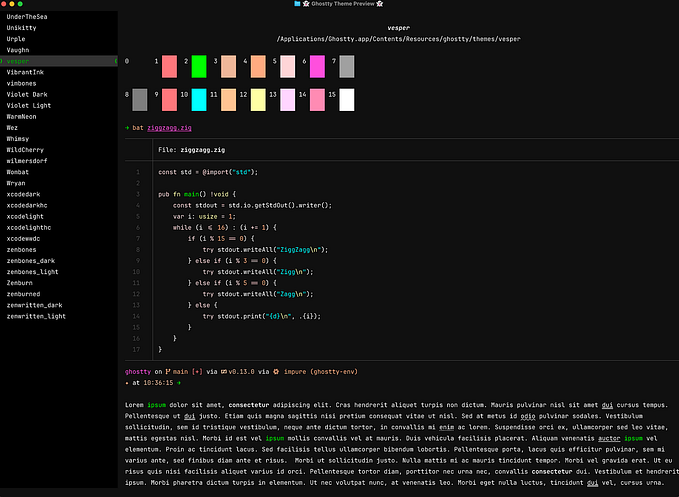Select the Whimsy theme
This screenshot has height=497, width=679.
coord(18,139)
